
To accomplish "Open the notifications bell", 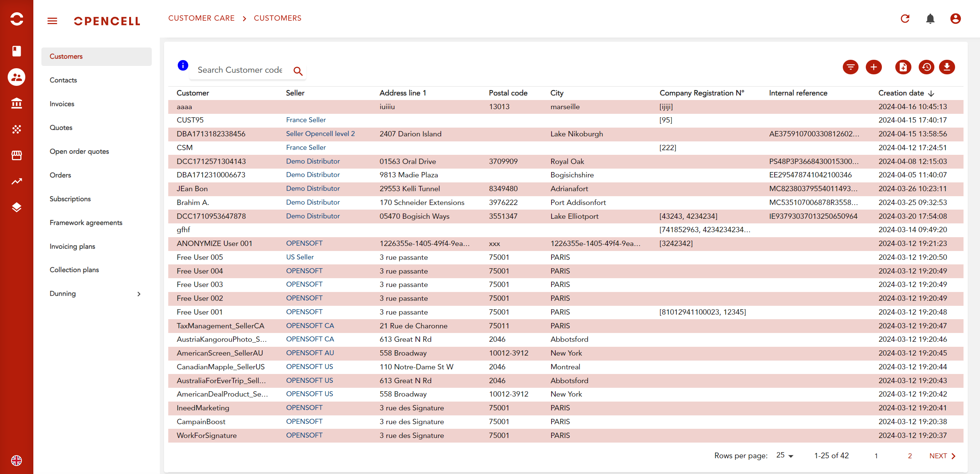I will click(x=930, y=18).
